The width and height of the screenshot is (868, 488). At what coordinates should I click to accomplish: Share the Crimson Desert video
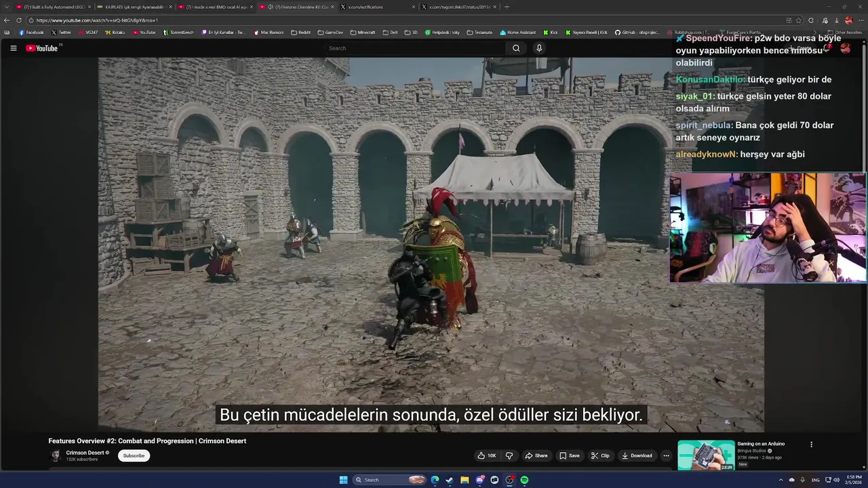click(536, 455)
